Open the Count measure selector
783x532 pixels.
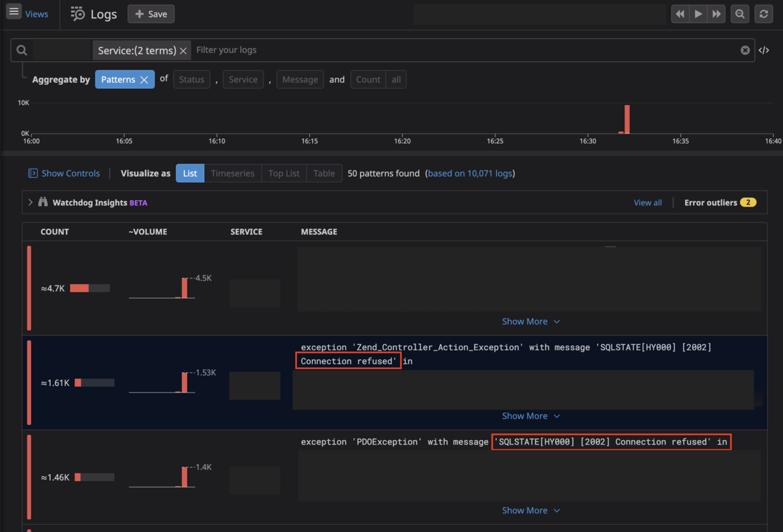click(368, 80)
